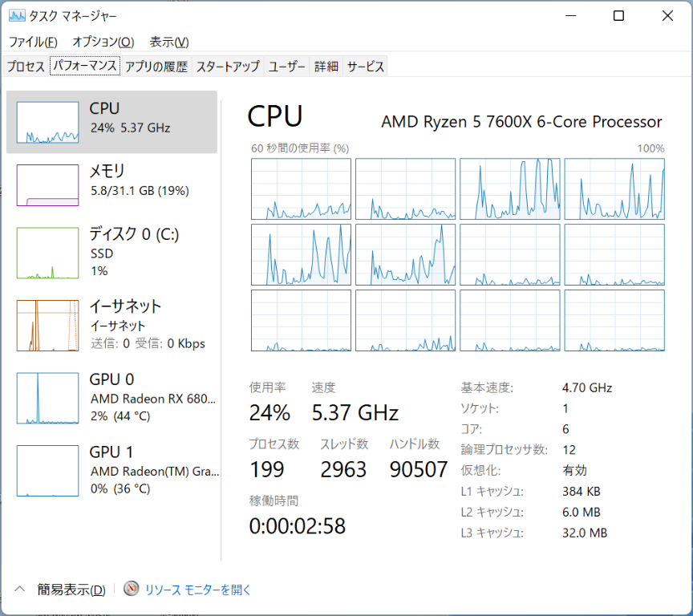Switch to the プロセス tab
This screenshot has height=616, width=693.
(26, 67)
